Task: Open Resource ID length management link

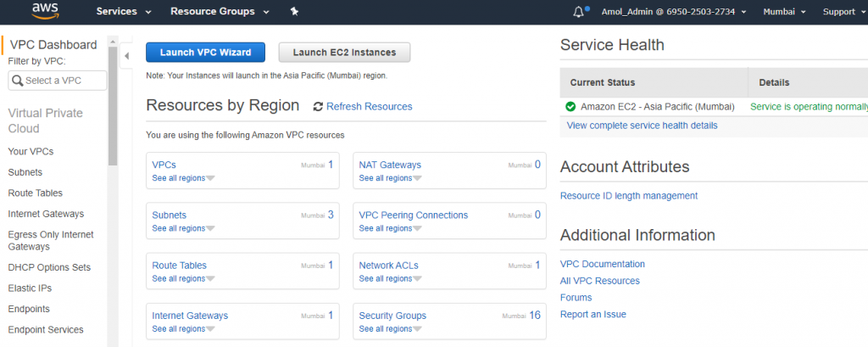Action: pos(629,196)
